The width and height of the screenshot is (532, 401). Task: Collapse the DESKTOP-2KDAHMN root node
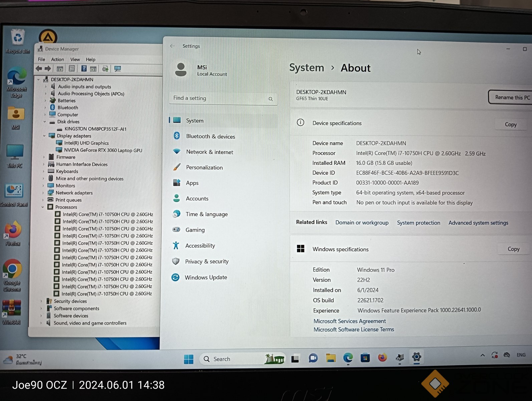38,80
